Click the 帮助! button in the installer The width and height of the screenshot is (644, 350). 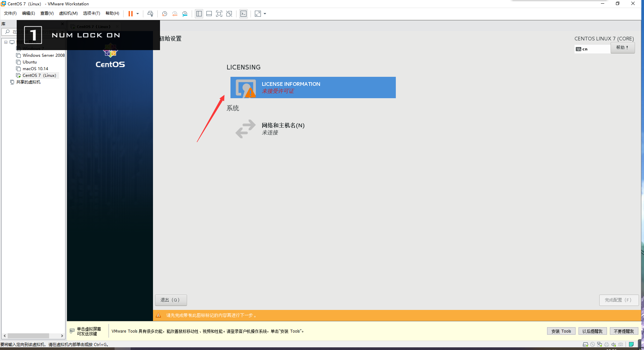623,48
